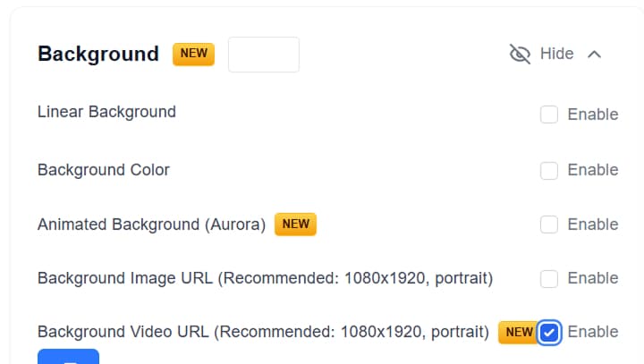Click the Enable label for Background Image URL
The image size is (644, 364).
point(592,279)
